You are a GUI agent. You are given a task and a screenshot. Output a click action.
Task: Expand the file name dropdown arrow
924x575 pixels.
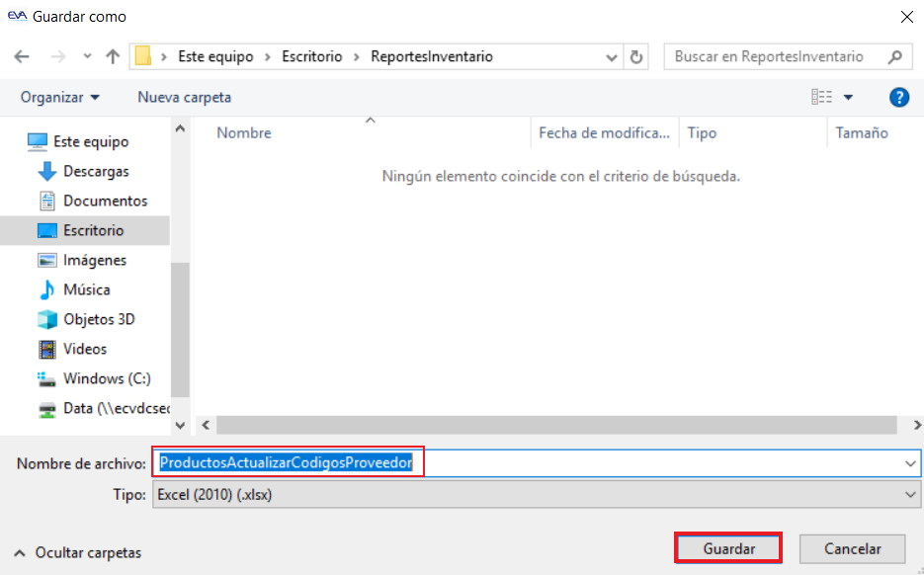coord(910,463)
